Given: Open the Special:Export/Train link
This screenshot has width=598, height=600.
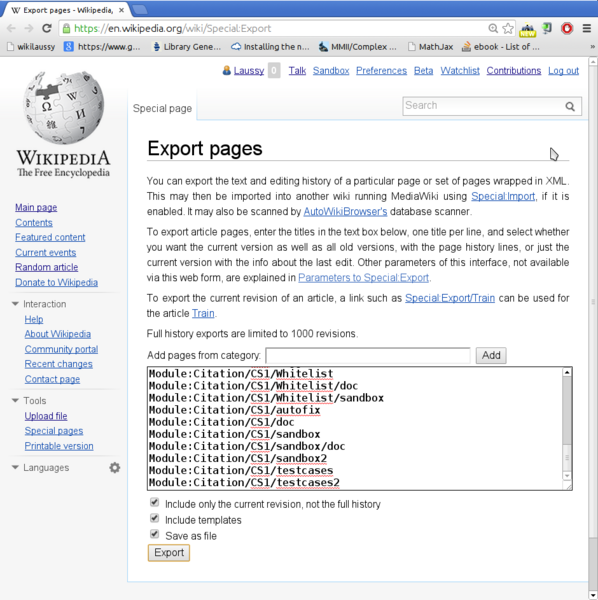Looking at the screenshot, I should coord(450,298).
